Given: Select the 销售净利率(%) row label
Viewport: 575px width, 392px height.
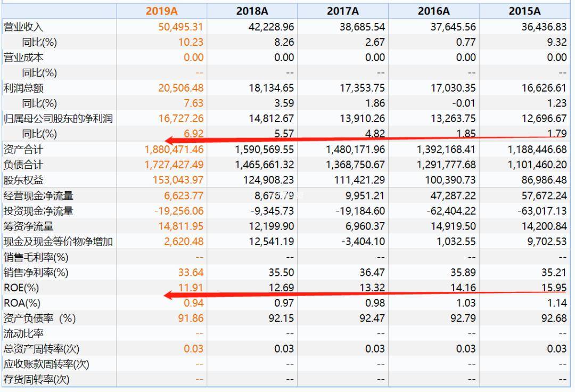Looking at the screenshot, I should click(x=36, y=273).
